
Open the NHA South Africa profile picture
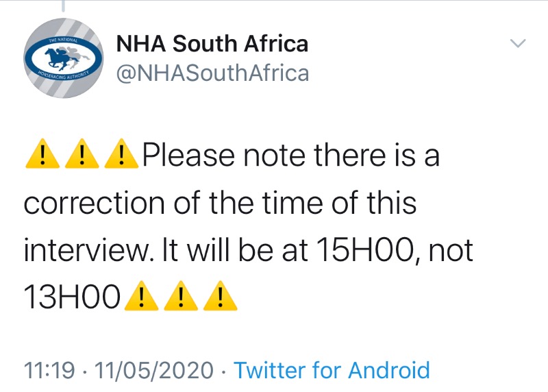(63, 58)
